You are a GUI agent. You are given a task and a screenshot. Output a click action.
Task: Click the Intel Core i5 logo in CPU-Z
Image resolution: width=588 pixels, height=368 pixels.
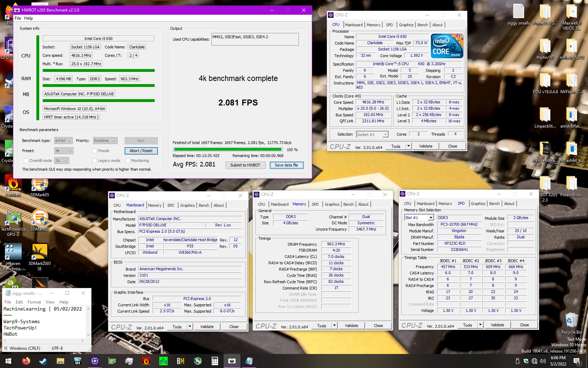point(447,46)
